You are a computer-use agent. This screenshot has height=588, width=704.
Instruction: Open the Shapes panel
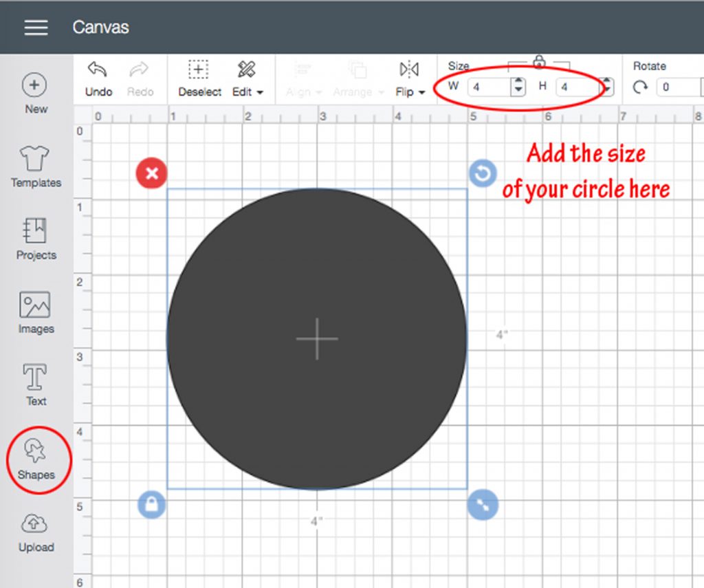point(36,459)
